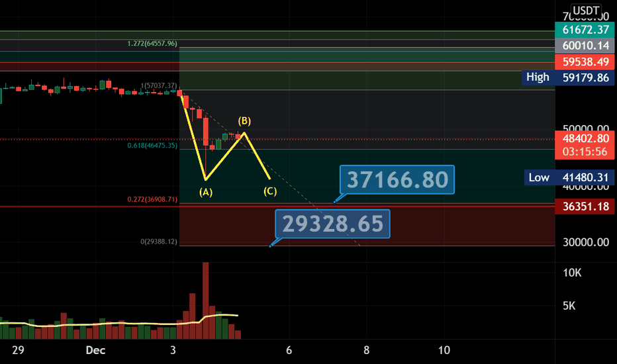Click the 1.272(64557.96) Fibonacci level label
Viewport: 617px width, 364px height.
[x=152, y=44]
